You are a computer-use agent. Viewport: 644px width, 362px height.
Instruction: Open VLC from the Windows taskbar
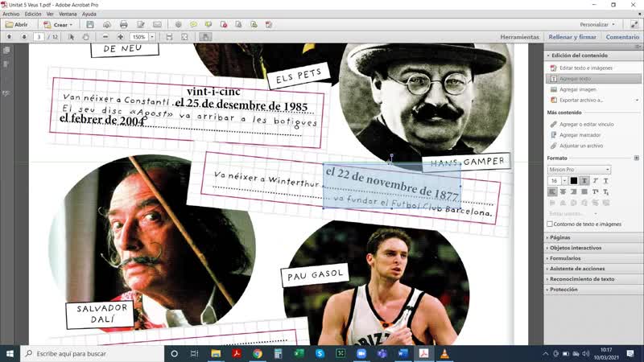[x=444, y=353]
